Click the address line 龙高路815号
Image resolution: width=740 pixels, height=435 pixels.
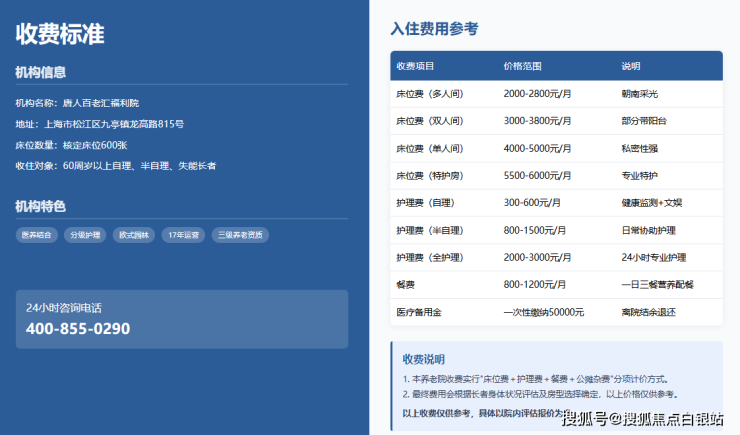pos(100,124)
